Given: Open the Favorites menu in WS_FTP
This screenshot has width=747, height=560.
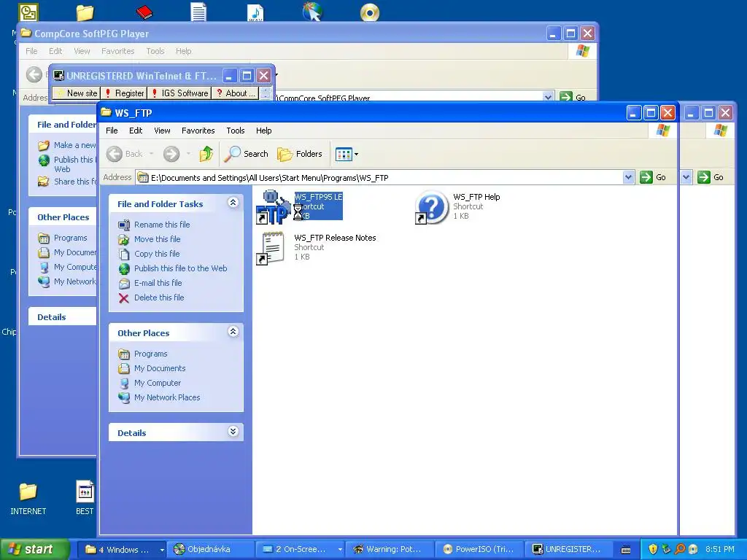Looking at the screenshot, I should click(198, 131).
